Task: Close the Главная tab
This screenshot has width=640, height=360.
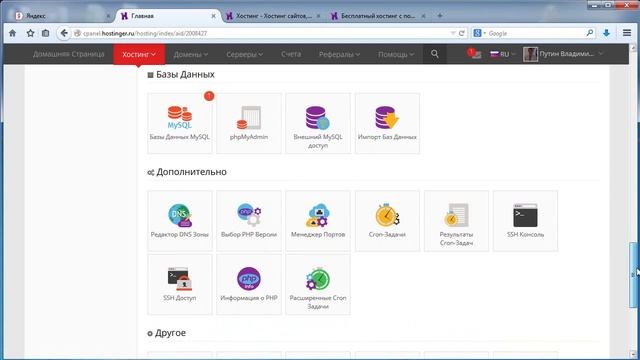Action: click(x=213, y=16)
